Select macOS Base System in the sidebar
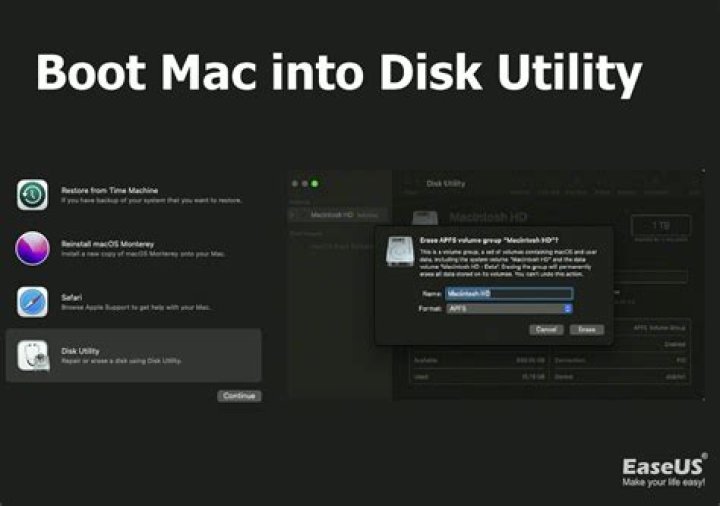The height and width of the screenshot is (506, 720). [x=340, y=245]
